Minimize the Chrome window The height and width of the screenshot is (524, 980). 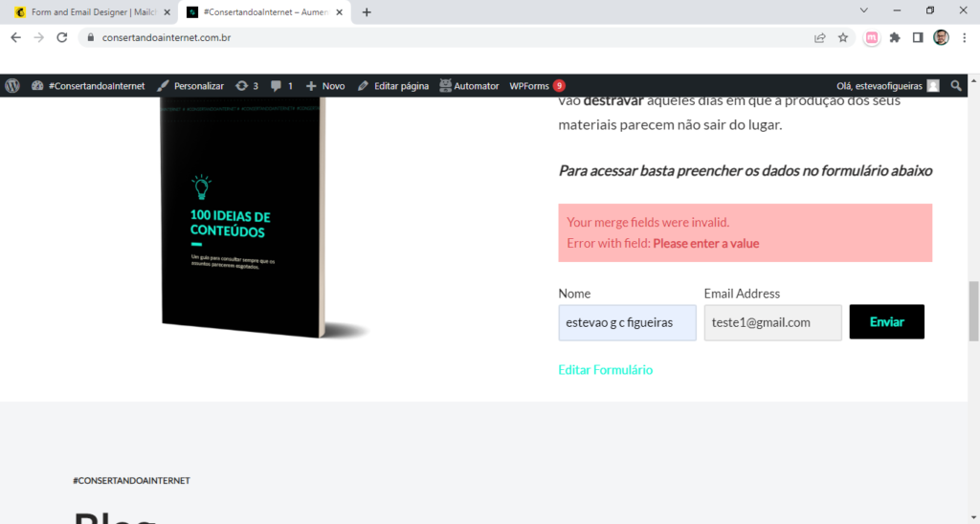(x=898, y=11)
